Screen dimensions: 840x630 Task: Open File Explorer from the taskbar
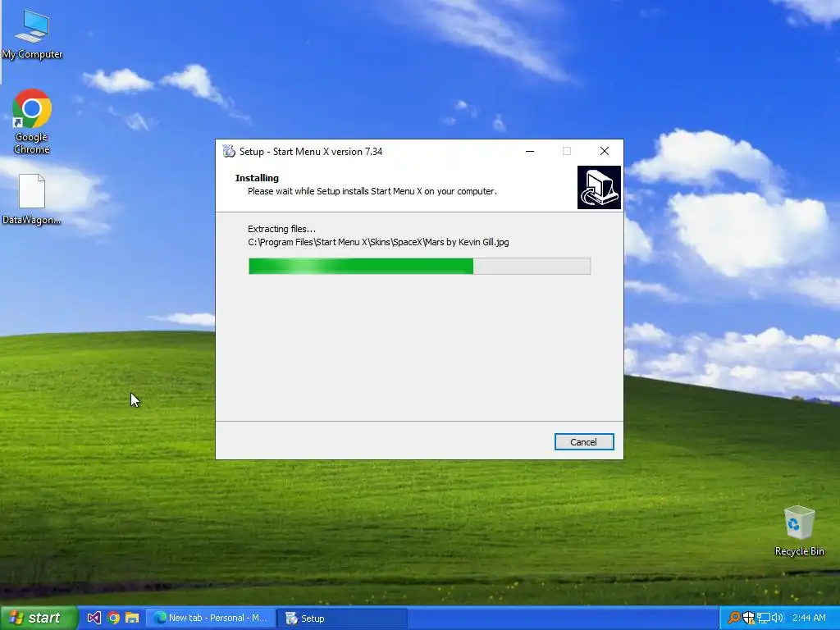tap(132, 619)
